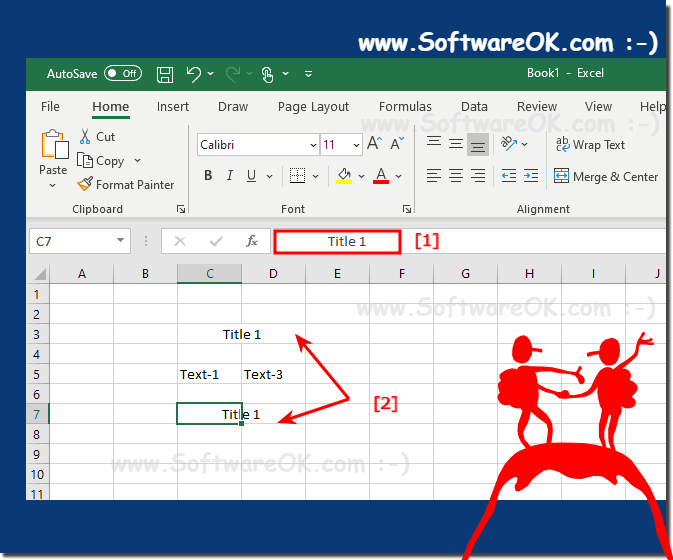The image size is (673, 560).
Task: Toggle Align Right
Action: point(478,176)
